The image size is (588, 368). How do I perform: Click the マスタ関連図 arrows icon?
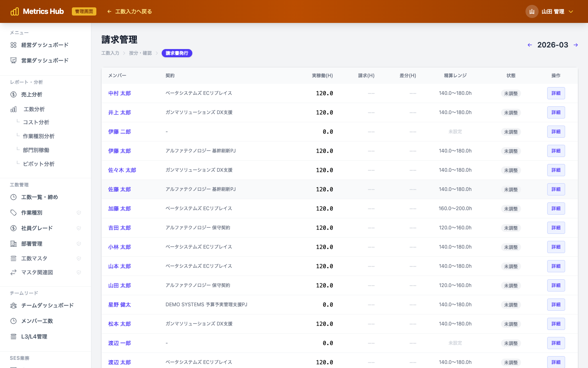[13, 272]
